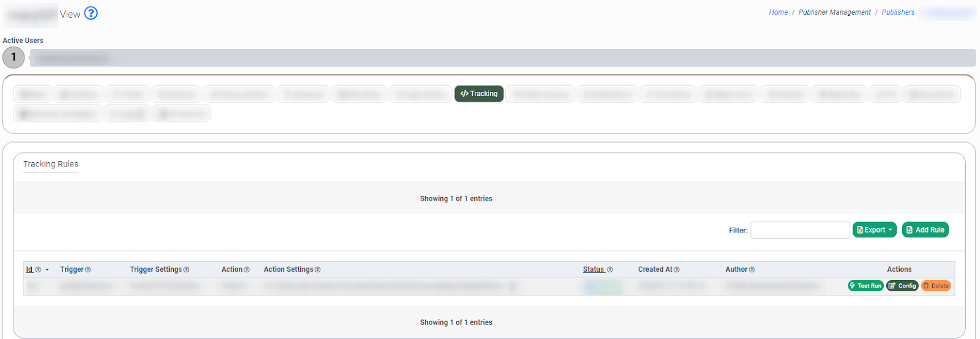Click the help icon beside Action column header
The height and width of the screenshot is (339, 980).
(x=246, y=270)
